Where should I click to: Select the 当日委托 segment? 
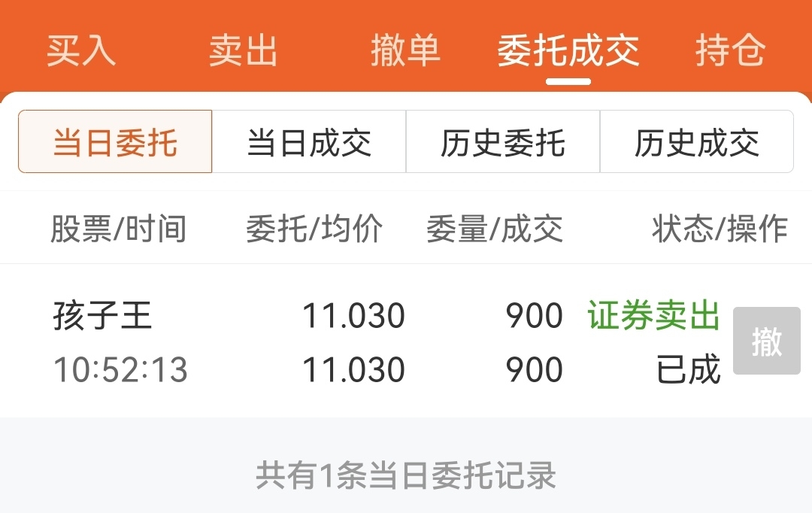pos(115,141)
